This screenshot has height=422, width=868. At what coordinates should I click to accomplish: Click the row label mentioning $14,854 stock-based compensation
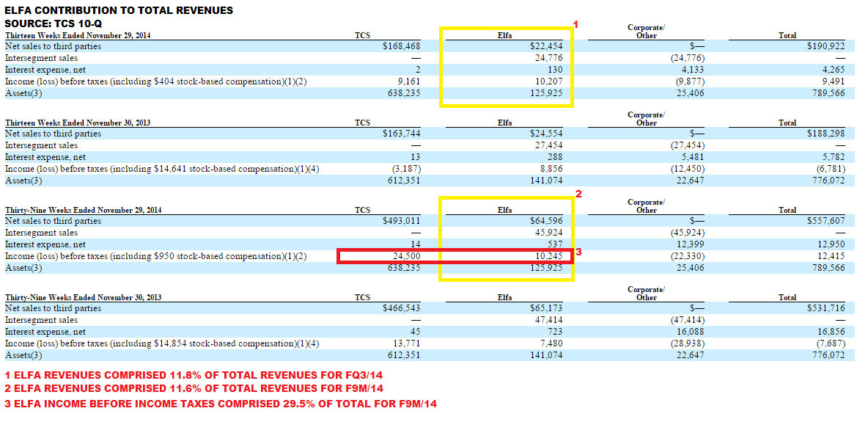point(162,343)
